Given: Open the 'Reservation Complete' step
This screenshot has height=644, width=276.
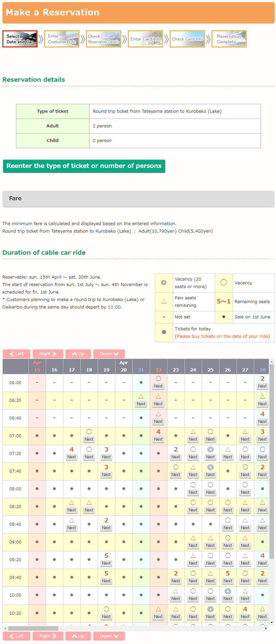Looking at the screenshot, I should click(229, 39).
